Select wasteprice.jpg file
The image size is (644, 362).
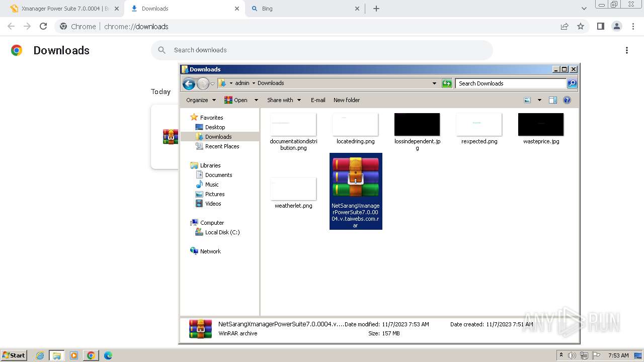pyautogui.click(x=541, y=129)
